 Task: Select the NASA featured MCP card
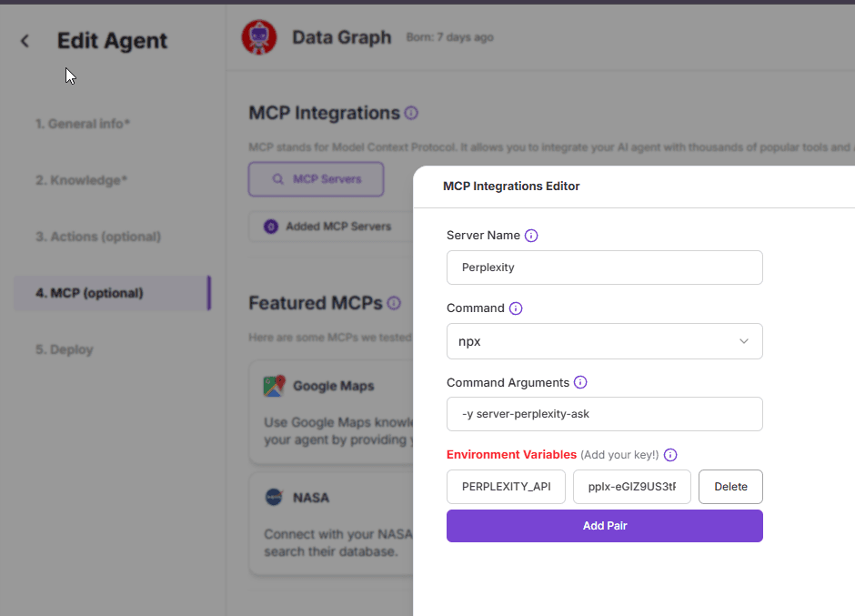point(331,524)
